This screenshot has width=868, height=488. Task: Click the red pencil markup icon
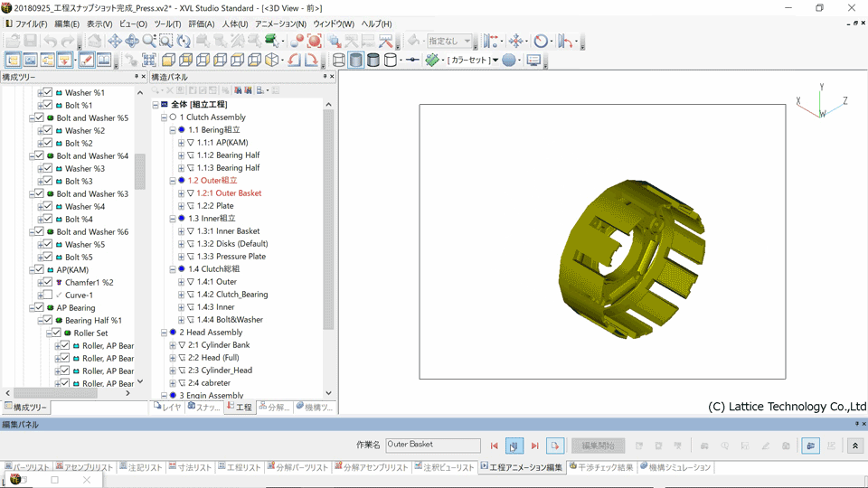pos(87,60)
